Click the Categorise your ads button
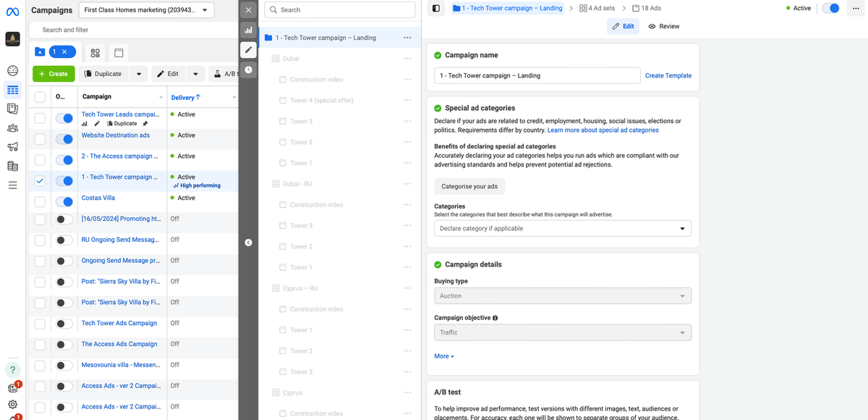Screen dimensions: 868x420 tap(469, 186)
